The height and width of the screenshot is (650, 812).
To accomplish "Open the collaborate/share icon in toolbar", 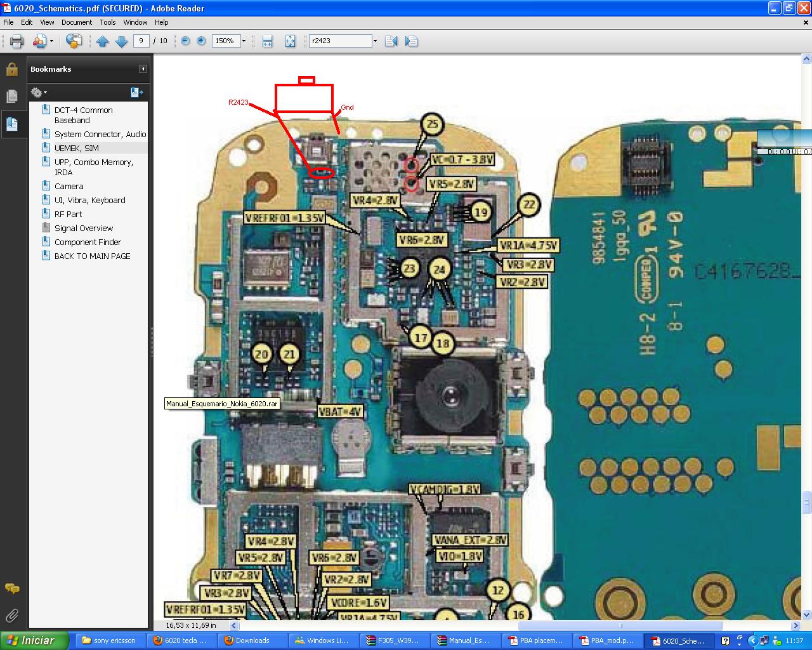I will pos(39,41).
